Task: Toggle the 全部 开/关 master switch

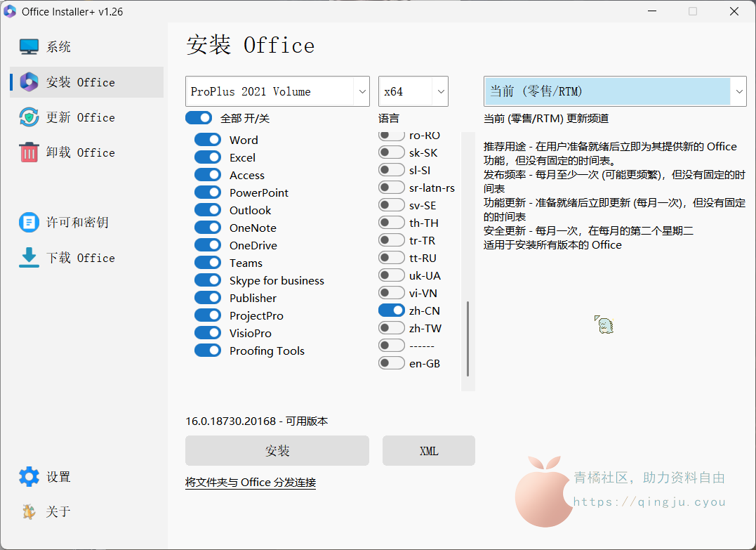Action: [199, 118]
